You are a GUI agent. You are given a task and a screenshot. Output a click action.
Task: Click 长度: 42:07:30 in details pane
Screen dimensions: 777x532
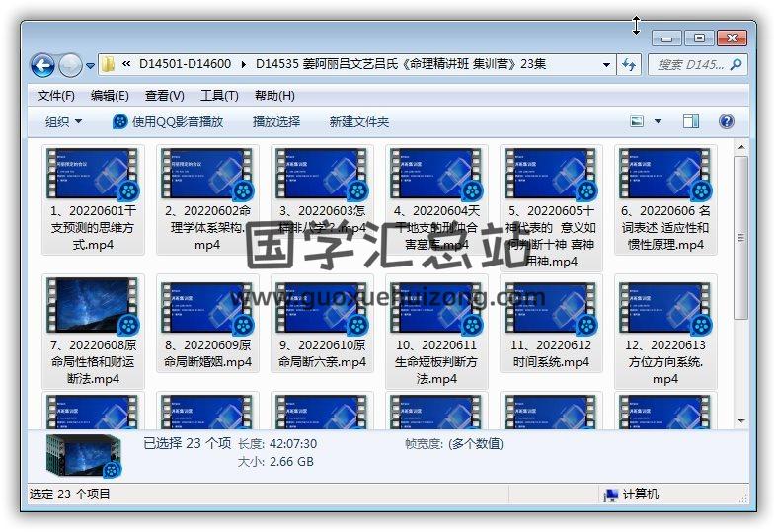277,444
